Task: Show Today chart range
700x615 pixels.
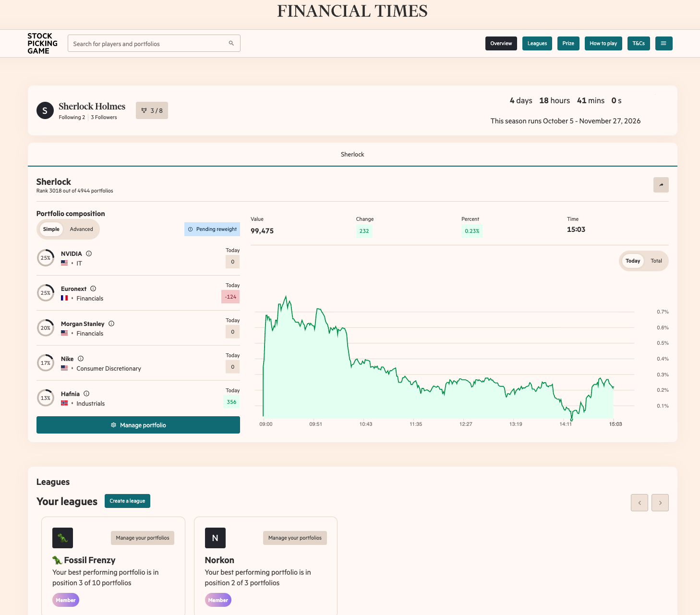Action: point(633,261)
